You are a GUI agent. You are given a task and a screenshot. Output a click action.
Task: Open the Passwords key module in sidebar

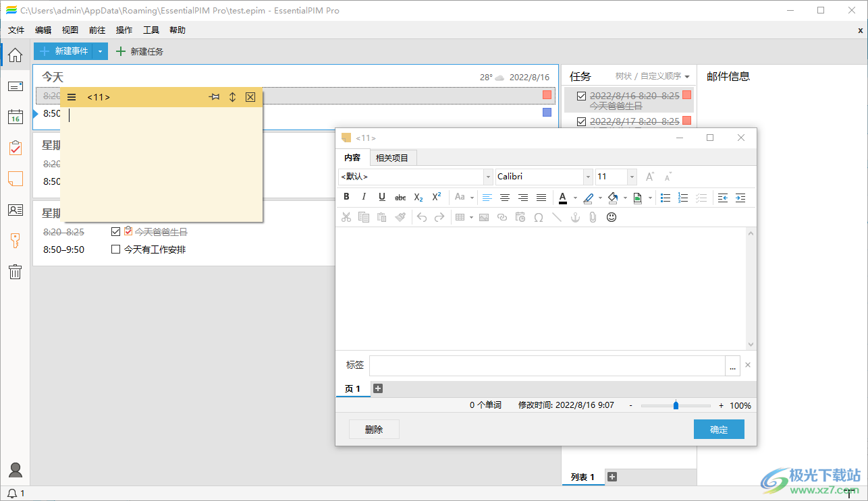15,241
